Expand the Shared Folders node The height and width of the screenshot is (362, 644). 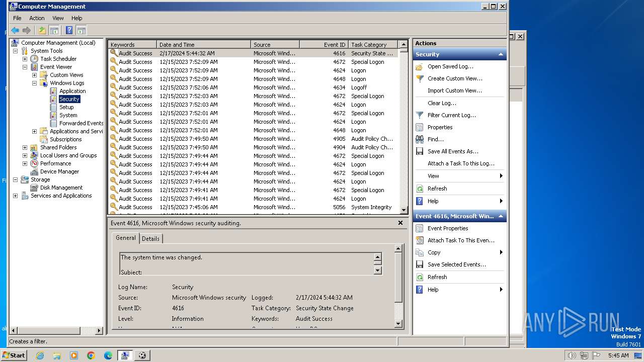point(25,147)
